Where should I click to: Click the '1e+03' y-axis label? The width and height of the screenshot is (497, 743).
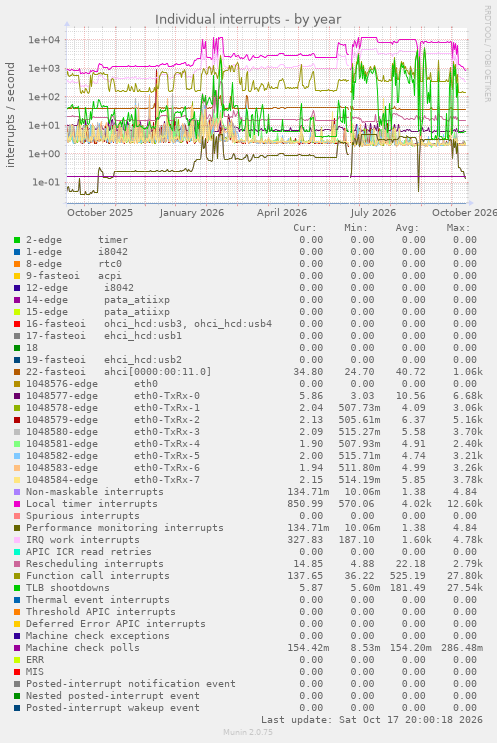click(x=45, y=68)
